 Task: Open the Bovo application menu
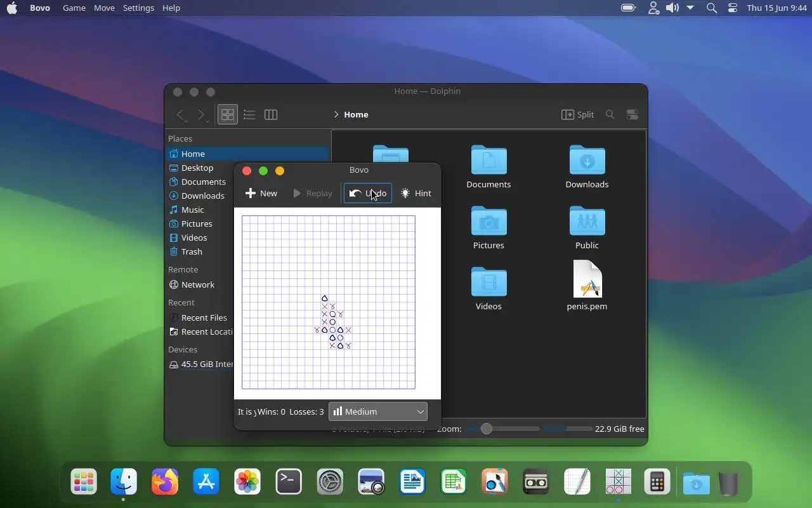40,8
